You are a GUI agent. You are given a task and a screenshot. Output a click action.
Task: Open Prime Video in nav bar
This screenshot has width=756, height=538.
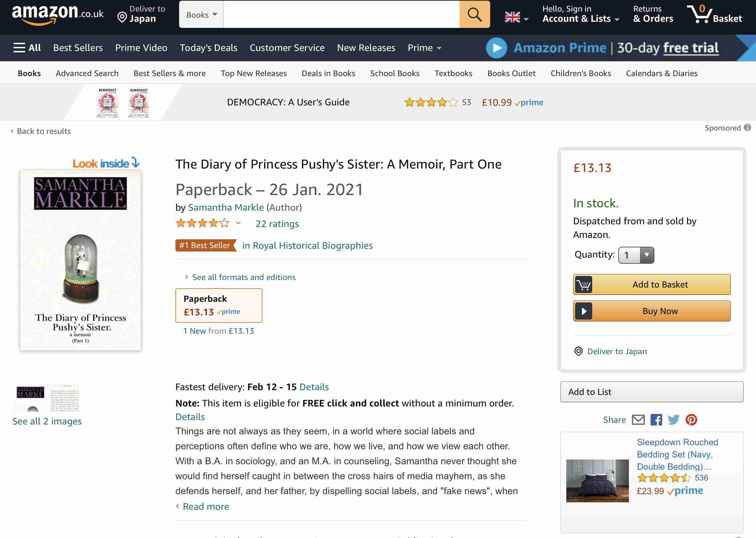[141, 48]
